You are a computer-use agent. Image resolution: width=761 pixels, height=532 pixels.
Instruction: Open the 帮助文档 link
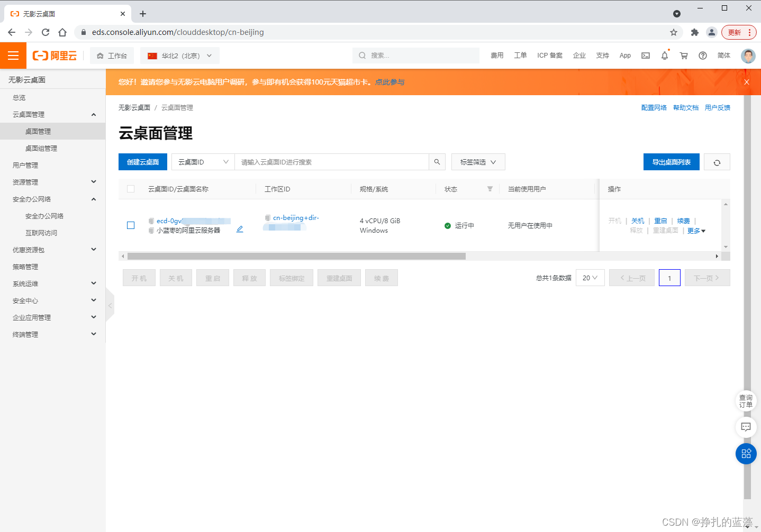click(x=686, y=107)
